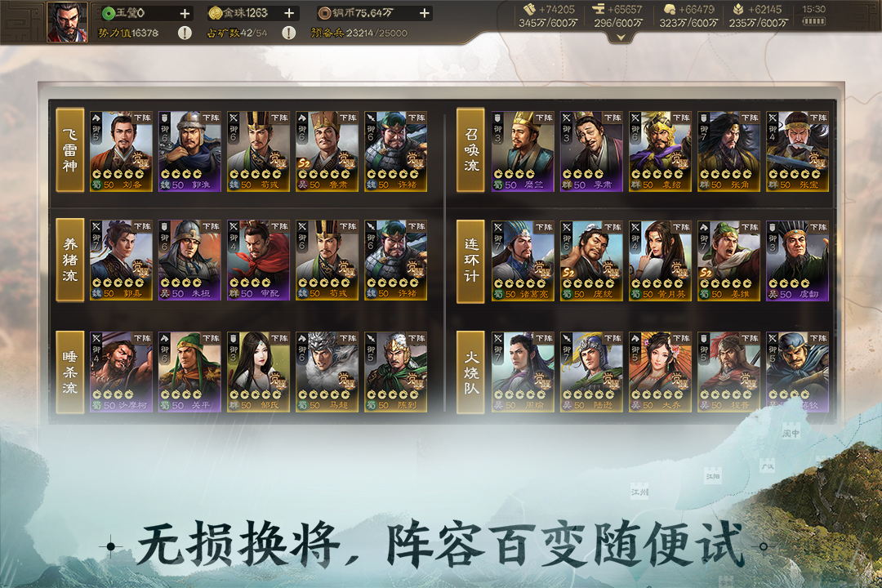
Task: Click 下阵 on 周瑜's card
Action: tap(544, 338)
